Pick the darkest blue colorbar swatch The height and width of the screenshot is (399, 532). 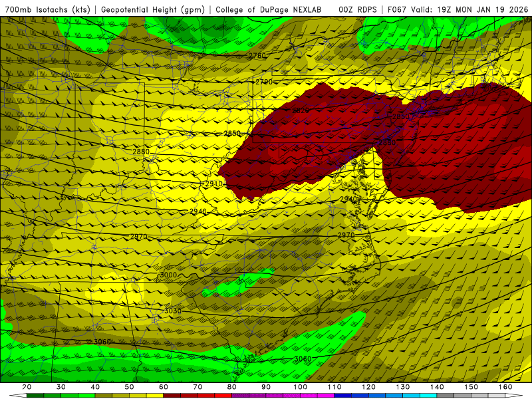[x=343, y=396]
